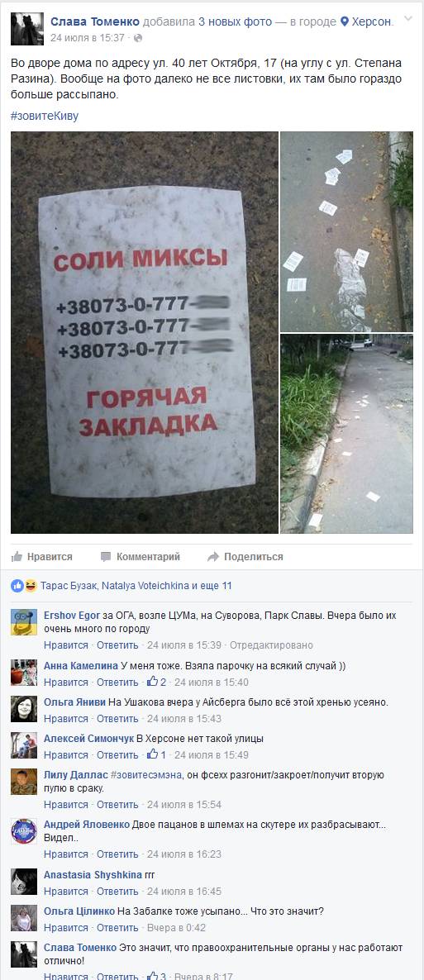Open Слава Томенко profile picture in post header

(x=27, y=29)
